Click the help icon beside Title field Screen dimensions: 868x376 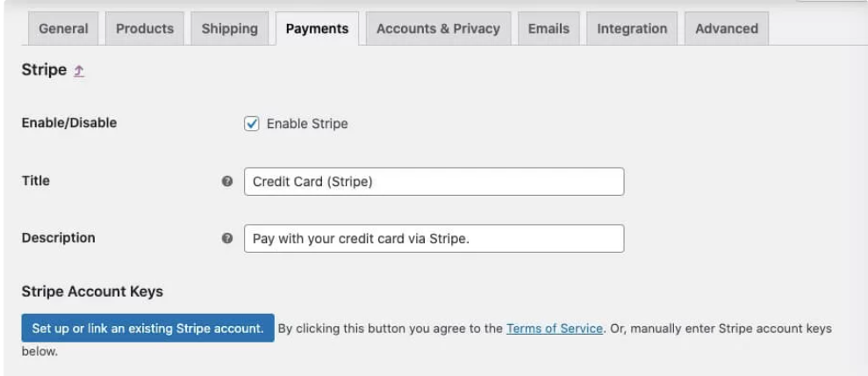[x=227, y=181]
